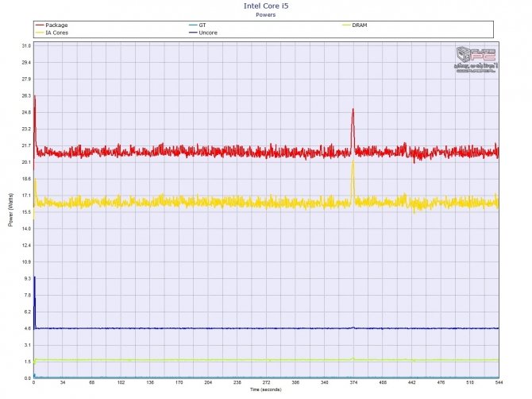Click the chart title Intel Core i5

[x=266, y=6]
